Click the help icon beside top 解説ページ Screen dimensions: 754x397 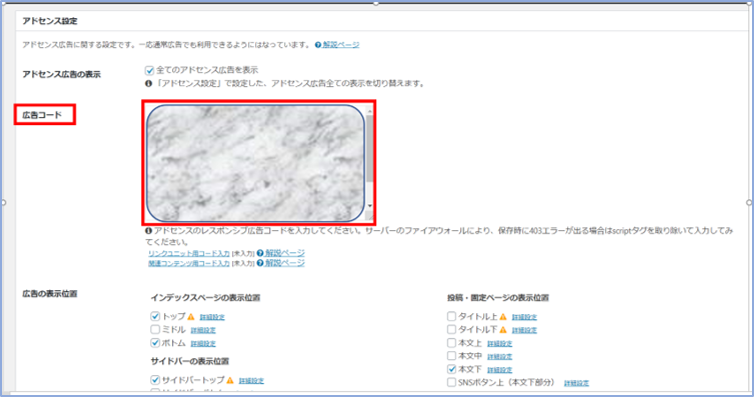point(318,45)
